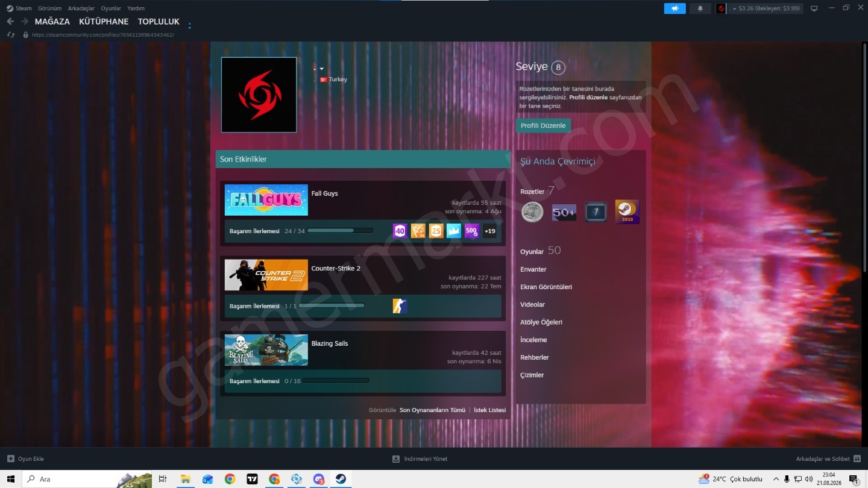Open the announcements megaphone button
The height and width of the screenshot is (488, 868).
pyautogui.click(x=675, y=8)
